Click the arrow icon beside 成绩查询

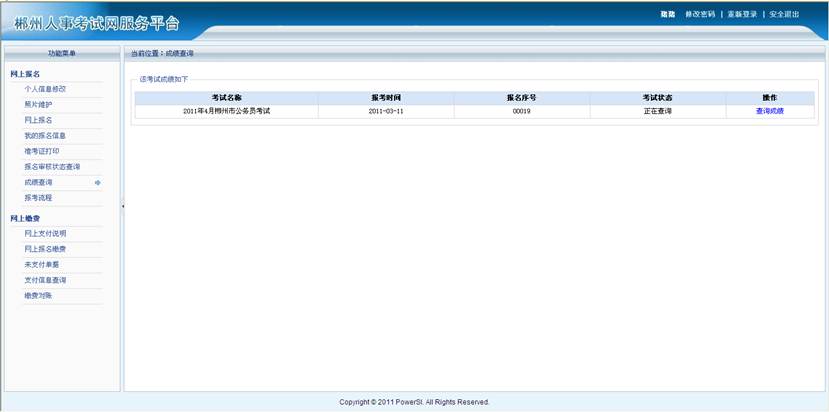pyautogui.click(x=97, y=183)
